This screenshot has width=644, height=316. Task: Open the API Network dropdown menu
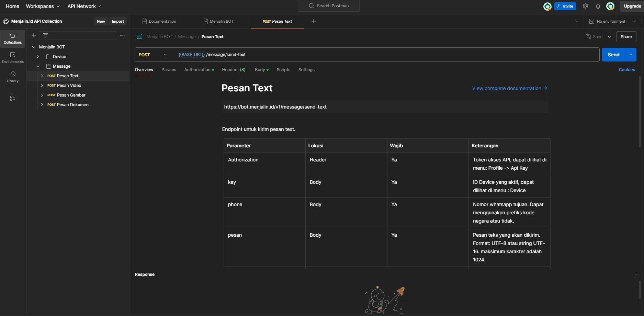pyautogui.click(x=84, y=6)
